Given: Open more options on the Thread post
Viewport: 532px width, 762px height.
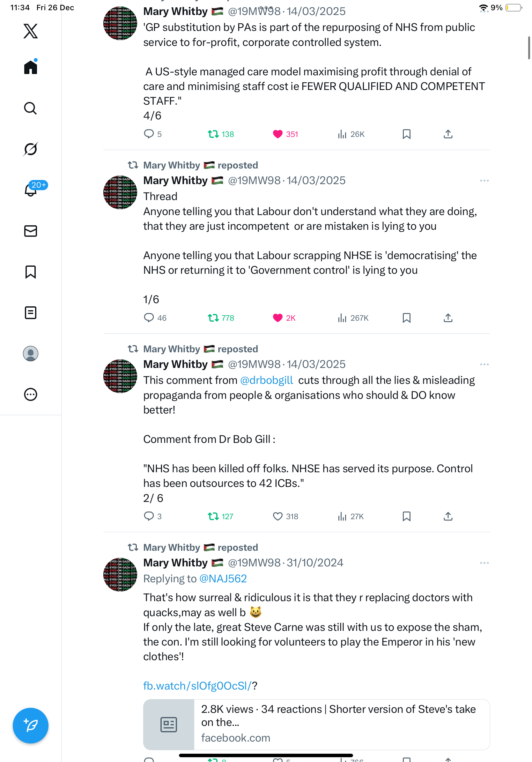Looking at the screenshot, I should [484, 181].
